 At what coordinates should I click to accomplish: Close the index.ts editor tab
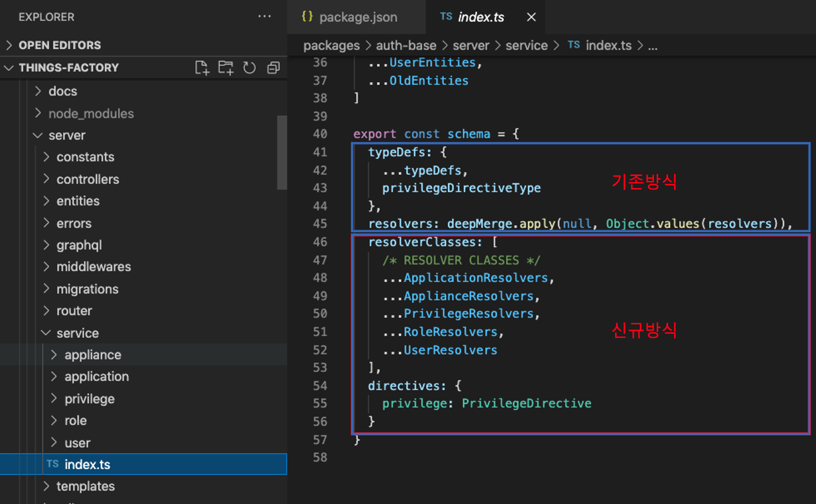tap(531, 17)
